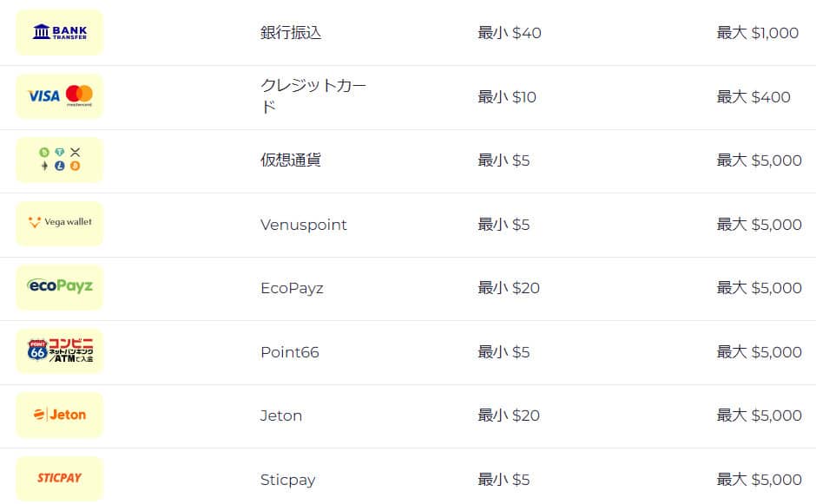Click the 最大 $1,000 maximum amount
Image resolution: width=816 pixels, height=504 pixels.
pyautogui.click(x=757, y=33)
